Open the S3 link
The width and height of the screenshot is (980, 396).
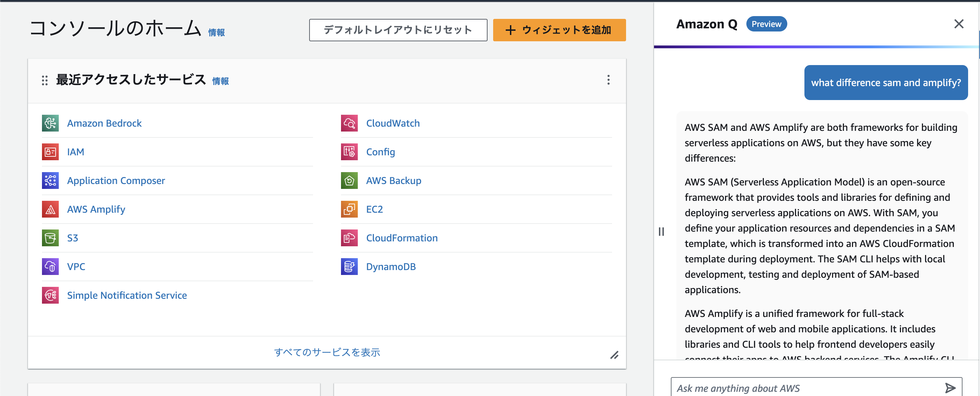pos(73,238)
